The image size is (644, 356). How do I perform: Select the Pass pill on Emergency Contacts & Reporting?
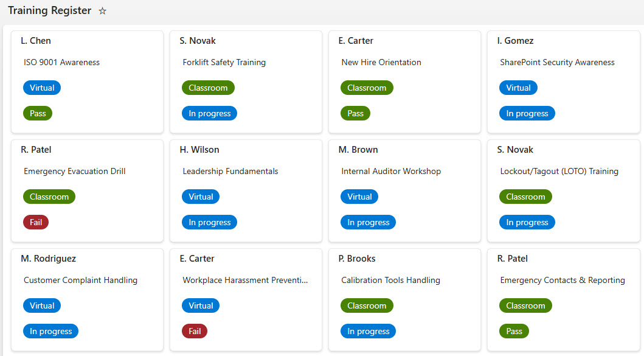tap(514, 330)
